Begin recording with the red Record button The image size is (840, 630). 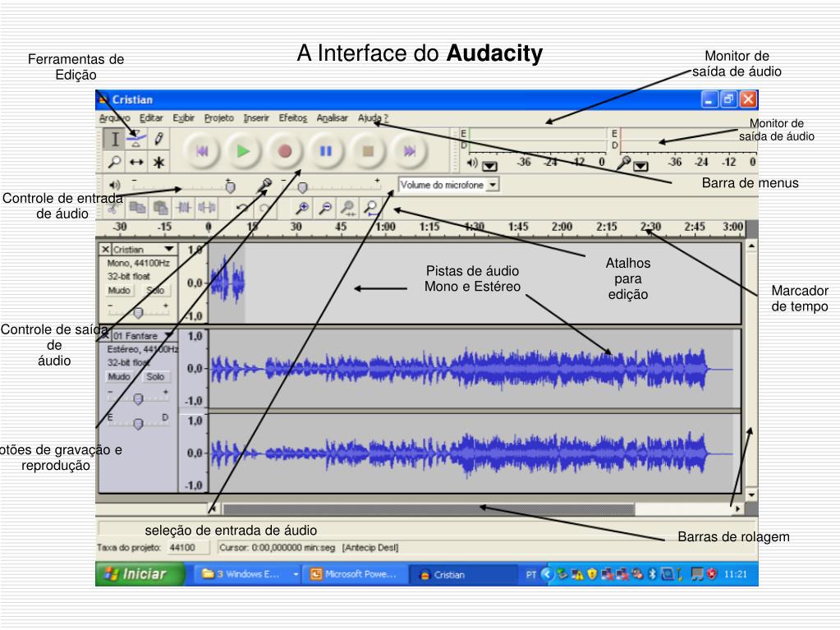tap(285, 152)
